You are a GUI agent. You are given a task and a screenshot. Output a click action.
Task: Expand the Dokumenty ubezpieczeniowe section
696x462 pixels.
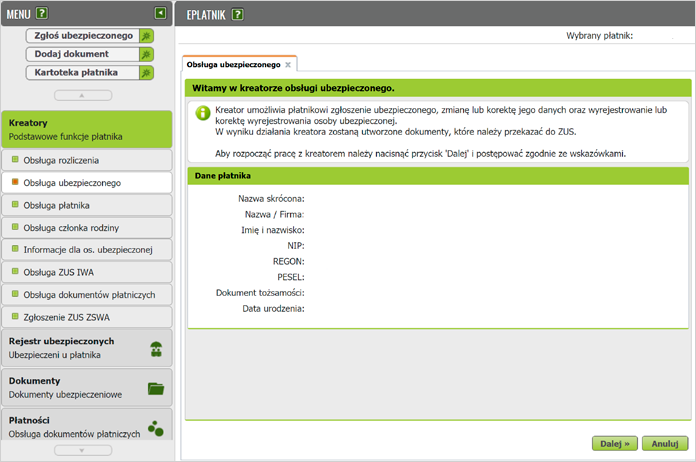(x=87, y=387)
